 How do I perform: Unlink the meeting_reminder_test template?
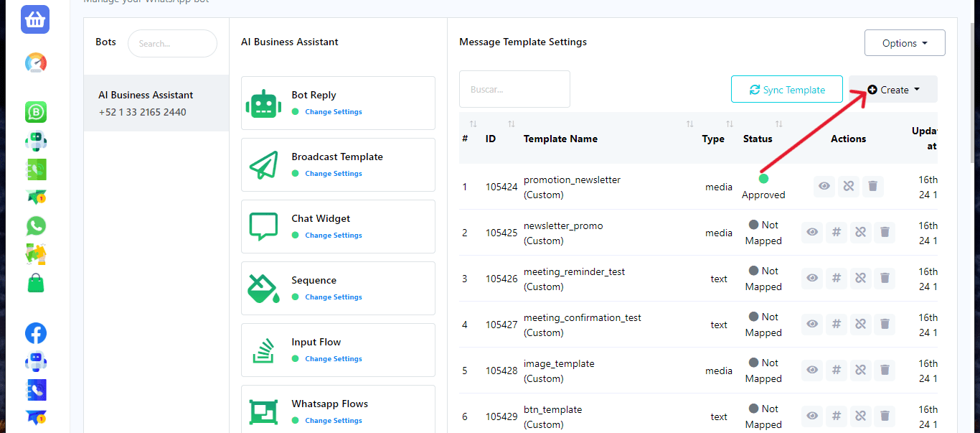tap(860, 279)
